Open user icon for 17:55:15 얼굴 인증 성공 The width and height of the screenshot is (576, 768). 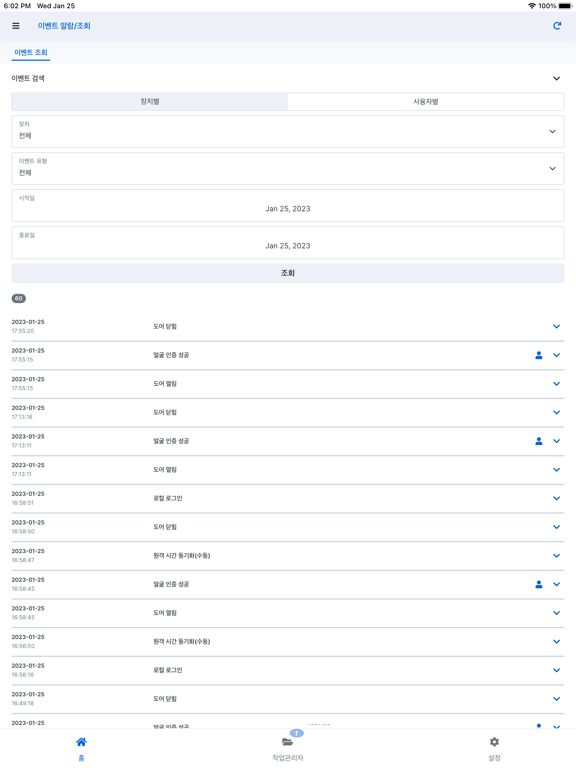539,355
